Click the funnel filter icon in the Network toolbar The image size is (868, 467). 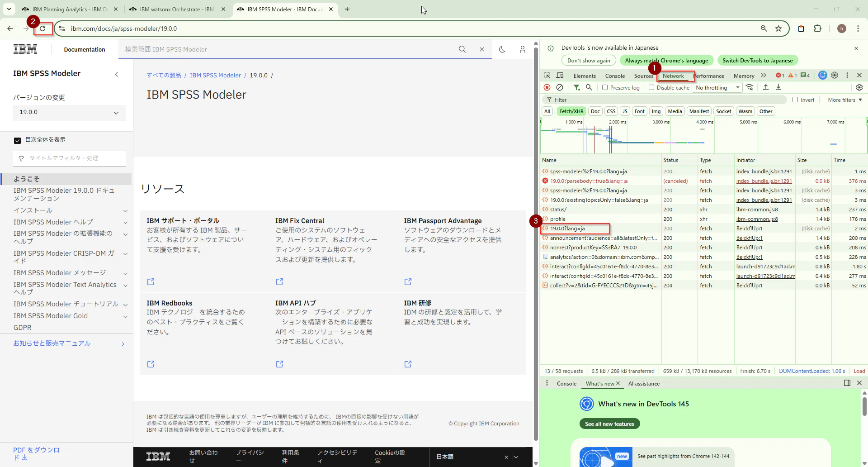(x=577, y=87)
